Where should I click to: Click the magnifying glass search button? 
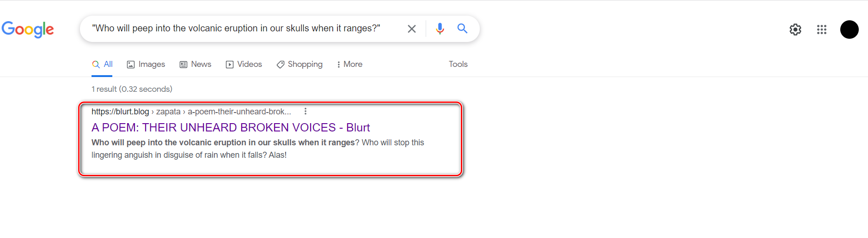click(x=462, y=29)
